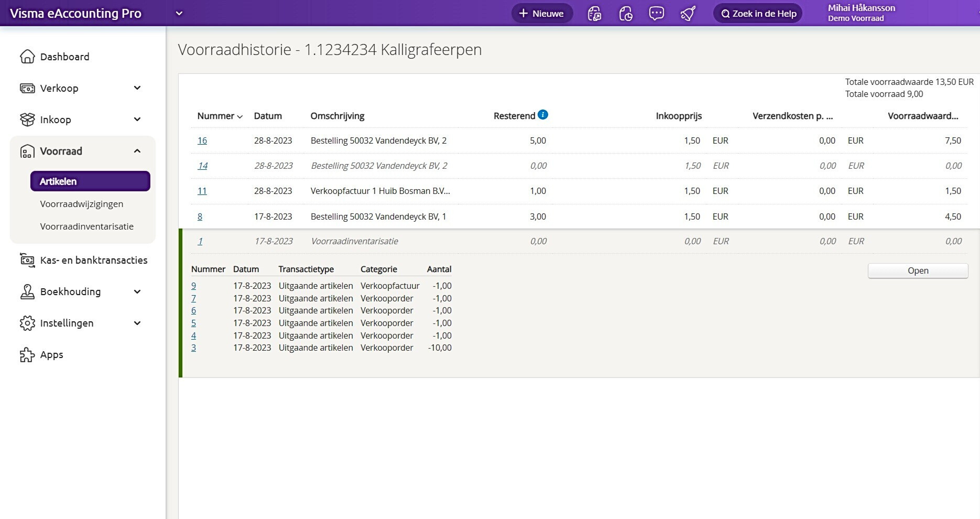
Task: Click the document with clock icon
Action: pos(626,14)
